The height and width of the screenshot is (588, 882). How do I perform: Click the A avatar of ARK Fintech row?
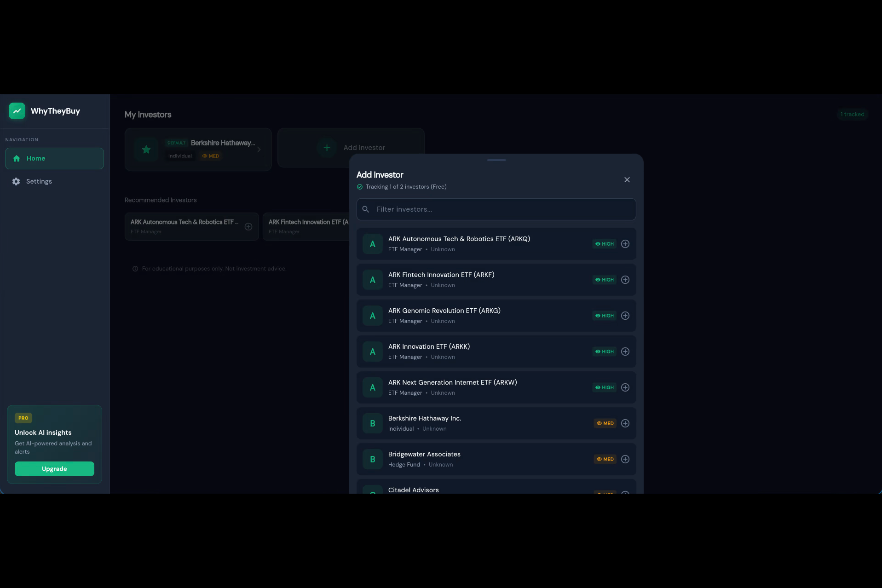click(372, 280)
